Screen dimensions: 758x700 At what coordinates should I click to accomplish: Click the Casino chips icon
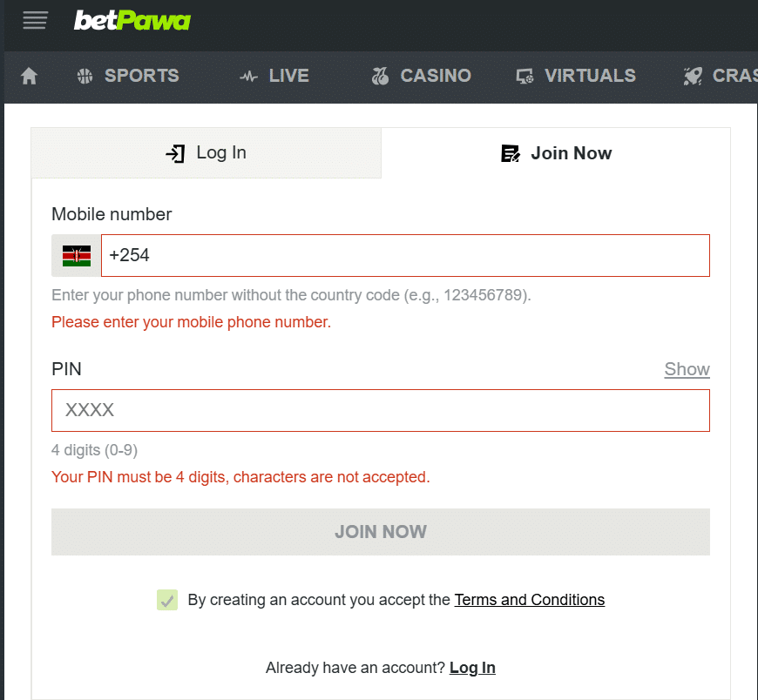pyautogui.click(x=380, y=77)
